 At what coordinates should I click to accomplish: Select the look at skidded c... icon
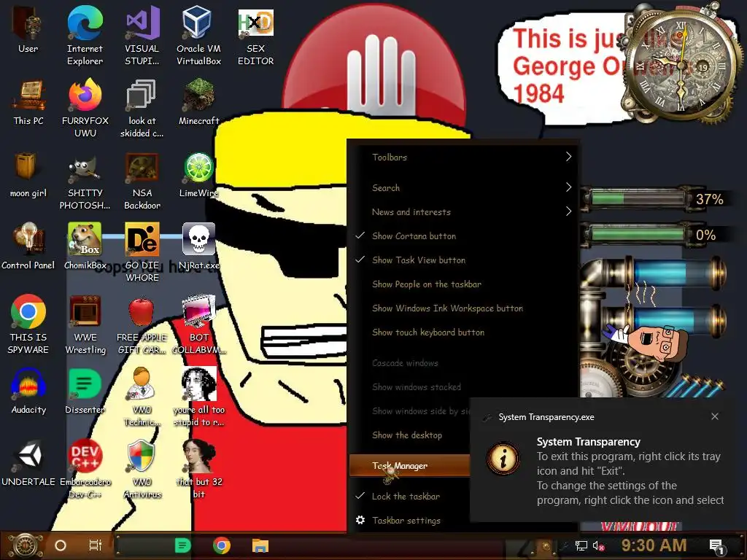142,108
